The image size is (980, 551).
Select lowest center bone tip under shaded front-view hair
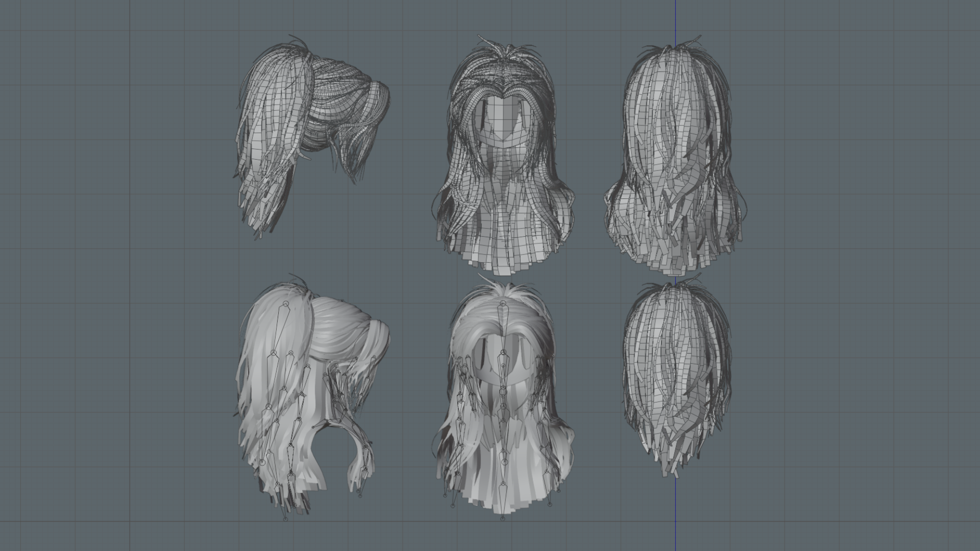coord(503,518)
